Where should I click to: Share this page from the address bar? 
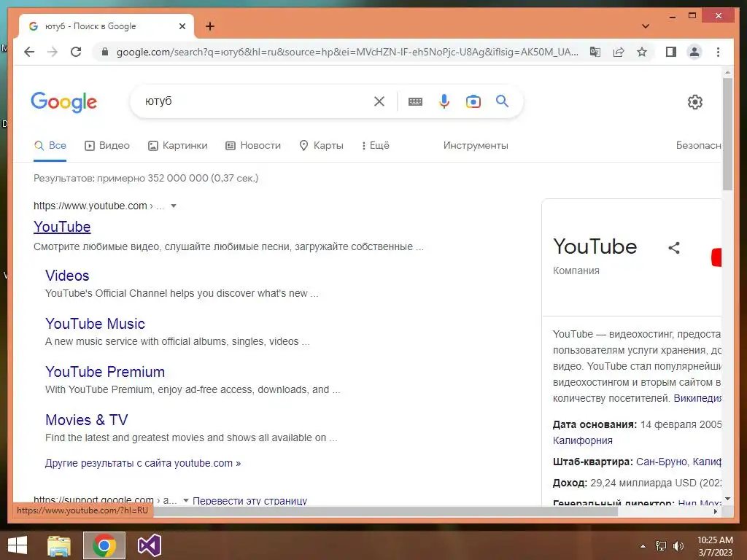point(619,52)
